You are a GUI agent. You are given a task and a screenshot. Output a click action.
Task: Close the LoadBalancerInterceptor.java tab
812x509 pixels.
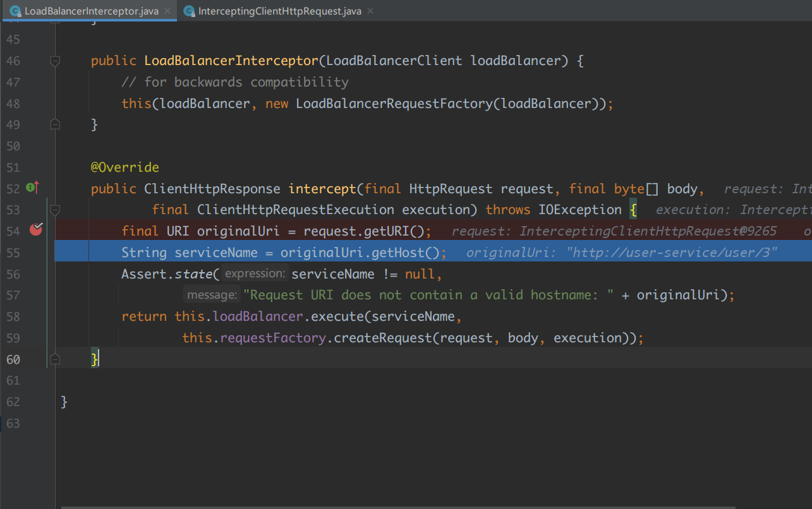pos(167,11)
